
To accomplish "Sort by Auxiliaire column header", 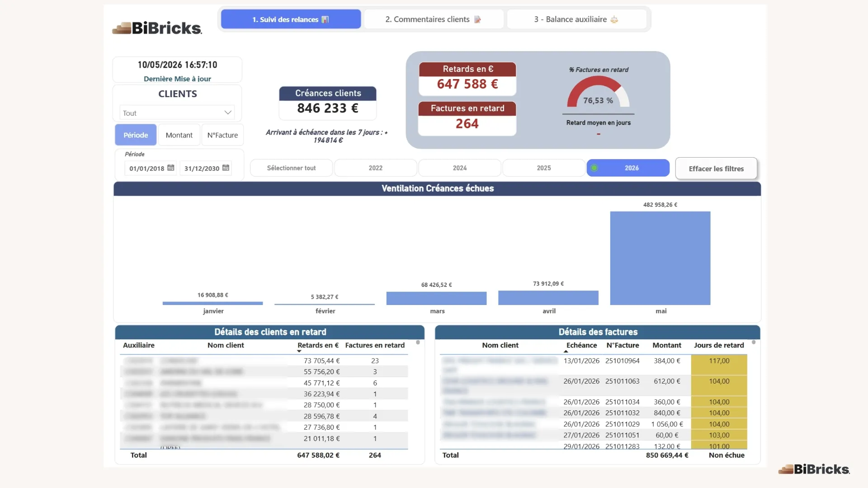I will point(139,345).
